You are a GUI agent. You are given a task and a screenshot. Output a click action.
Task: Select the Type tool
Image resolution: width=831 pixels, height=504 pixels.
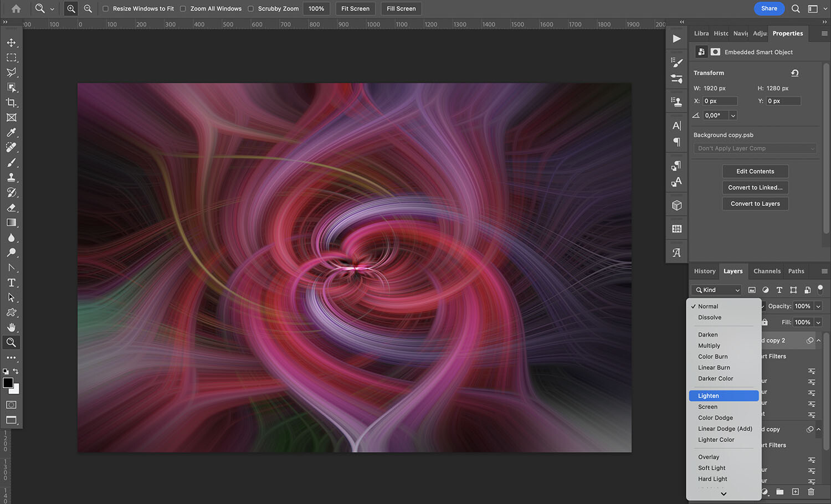11,282
